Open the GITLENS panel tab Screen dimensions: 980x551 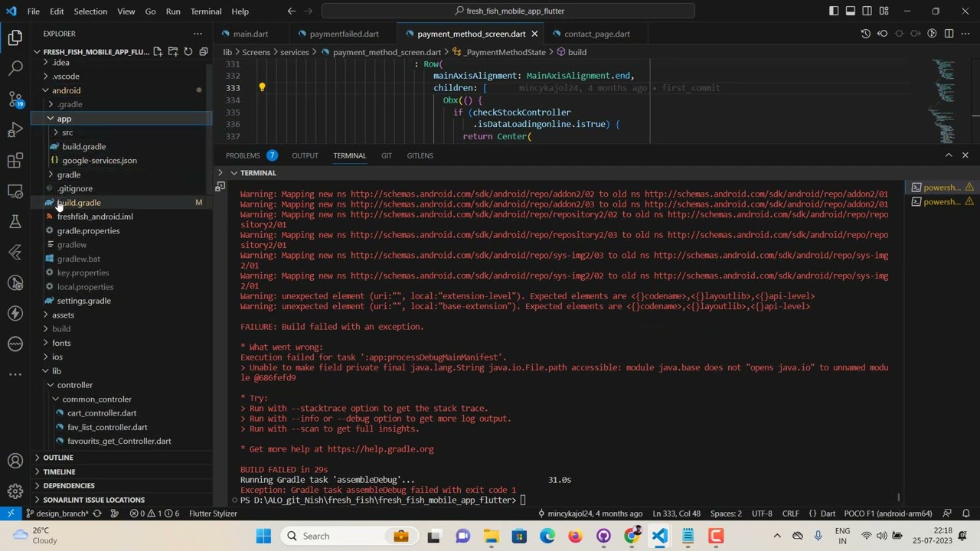pyautogui.click(x=420, y=155)
